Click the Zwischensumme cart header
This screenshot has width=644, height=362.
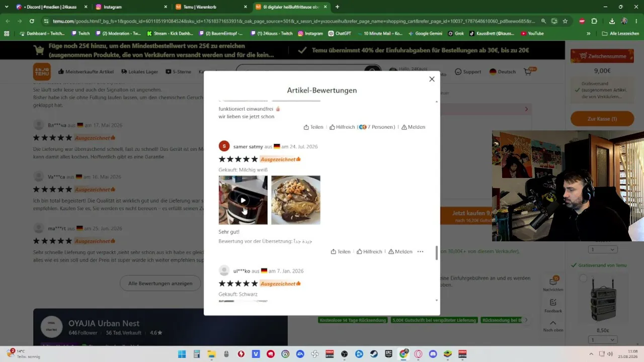coord(602,56)
